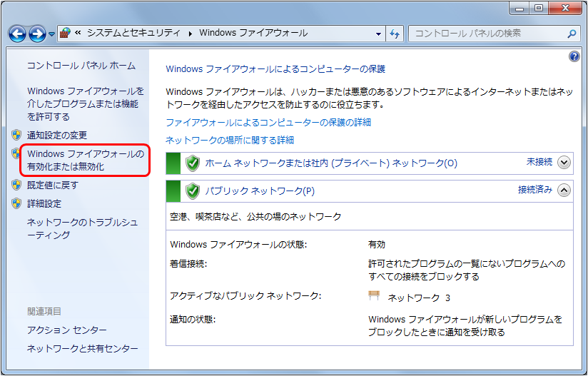Click 'Windows ファイアウォールの状態:' label
Image resolution: width=588 pixels, height=376 pixels.
pos(238,245)
